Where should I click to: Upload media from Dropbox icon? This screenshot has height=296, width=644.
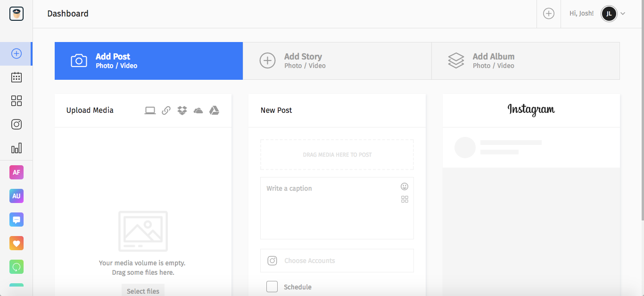pos(182,110)
